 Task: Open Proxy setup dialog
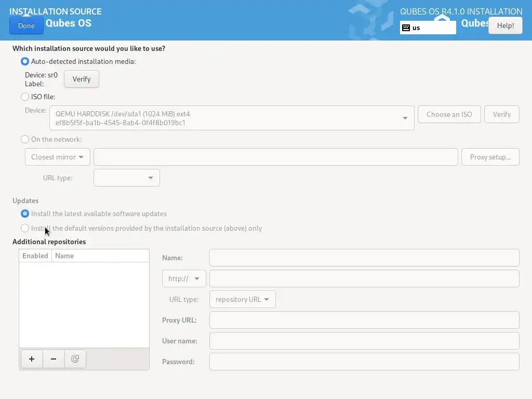click(x=490, y=157)
